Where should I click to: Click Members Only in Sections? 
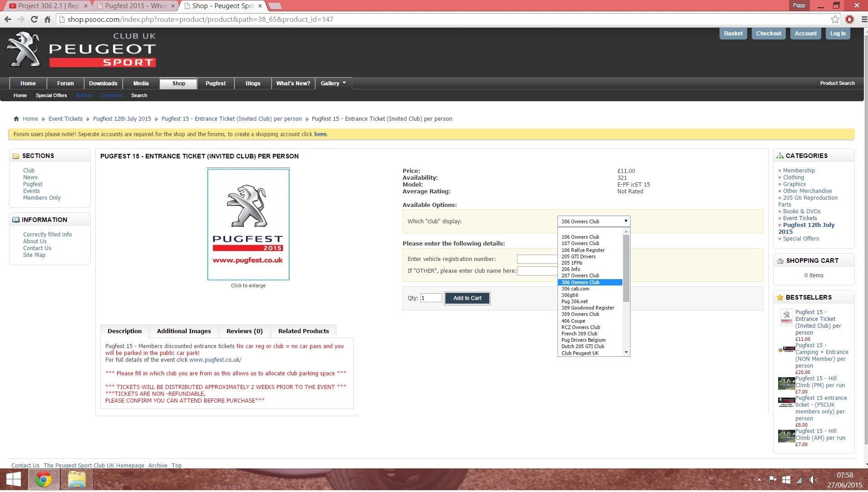(42, 198)
